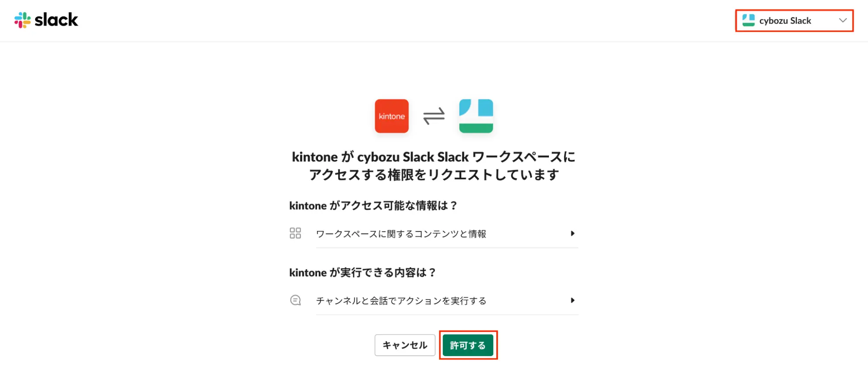Screen dimensions: 868x387
Task: Click the red kintone app icon
Action: pos(392,116)
